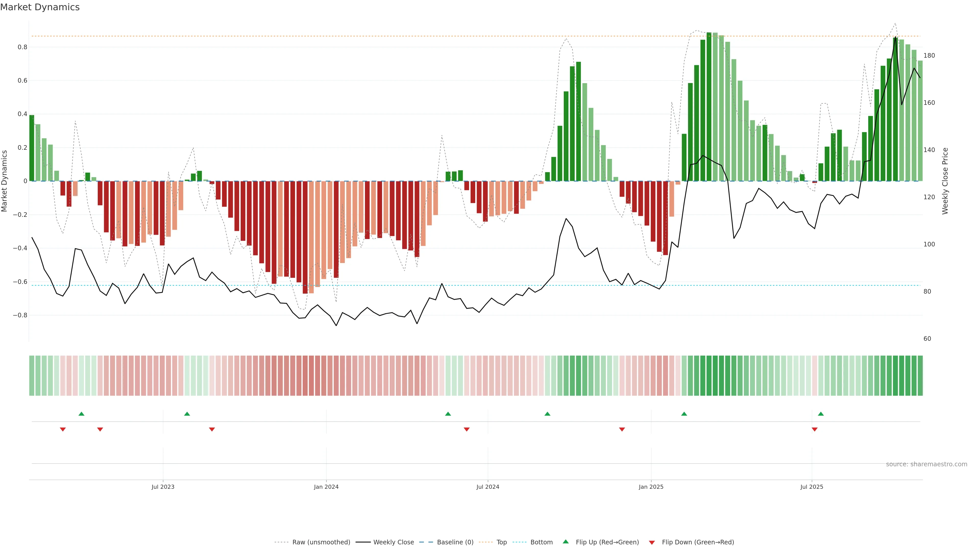This screenshot has height=551, width=980.
Task: Click the Weekly Close Price axis title
Action: (945, 181)
